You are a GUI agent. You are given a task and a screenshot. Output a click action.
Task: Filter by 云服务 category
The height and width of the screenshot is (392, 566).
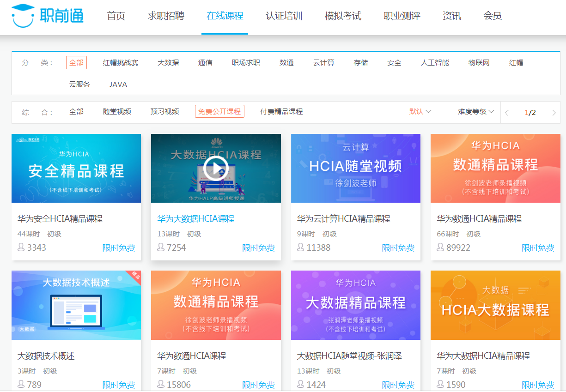pos(79,84)
